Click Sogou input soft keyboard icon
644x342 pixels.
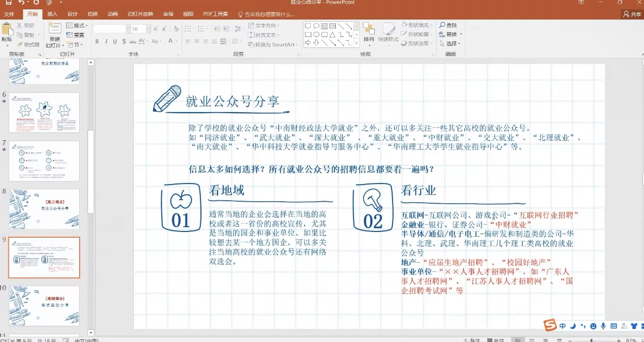(x=614, y=326)
